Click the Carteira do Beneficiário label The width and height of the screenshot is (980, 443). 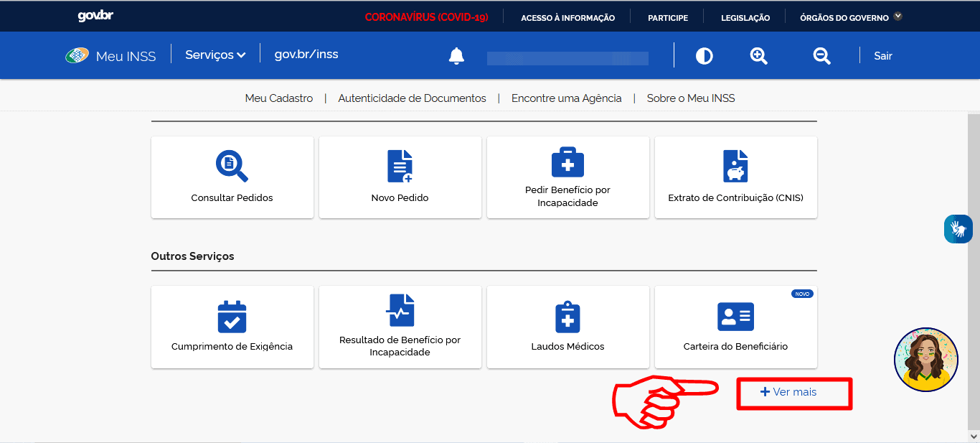[x=735, y=346]
